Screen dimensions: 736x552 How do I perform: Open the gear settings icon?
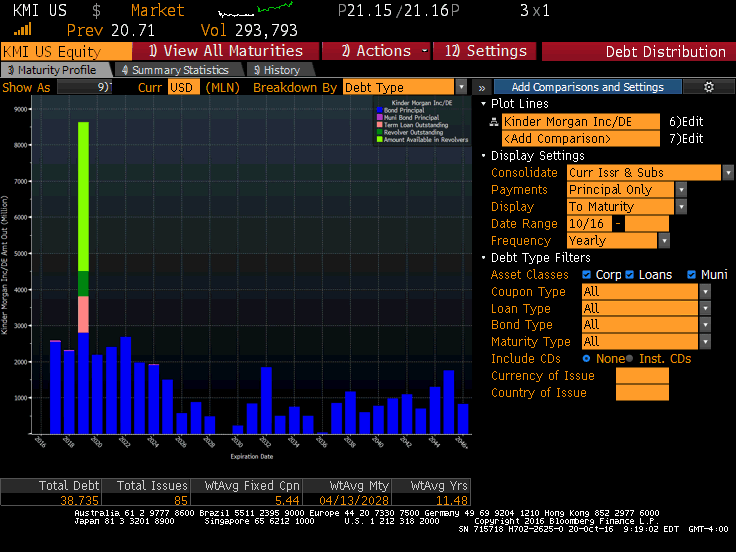709,87
